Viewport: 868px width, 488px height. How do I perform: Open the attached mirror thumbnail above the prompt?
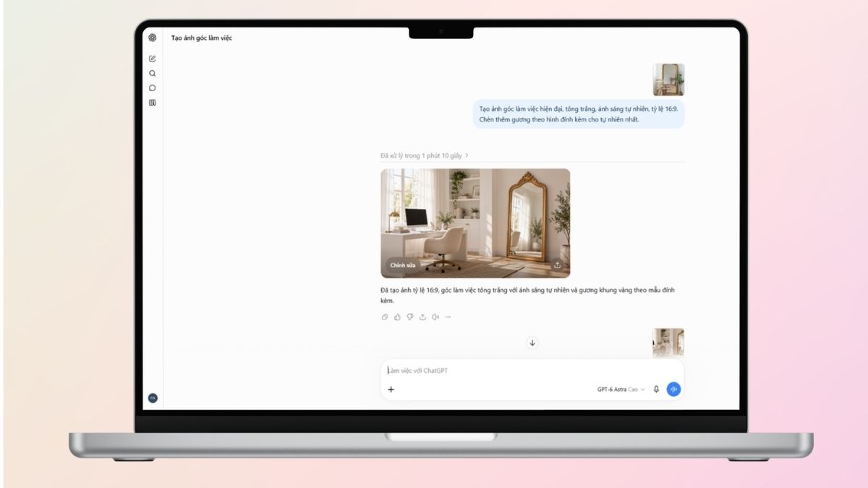[668, 80]
